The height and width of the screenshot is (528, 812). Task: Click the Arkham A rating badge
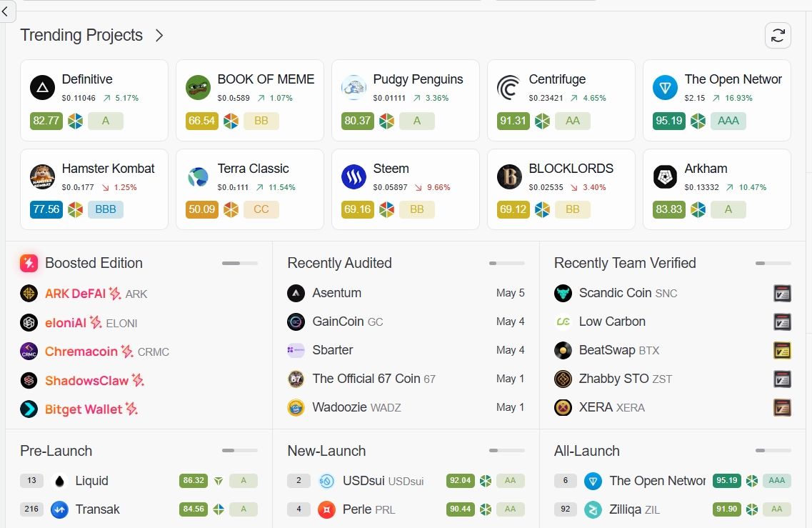pos(728,209)
